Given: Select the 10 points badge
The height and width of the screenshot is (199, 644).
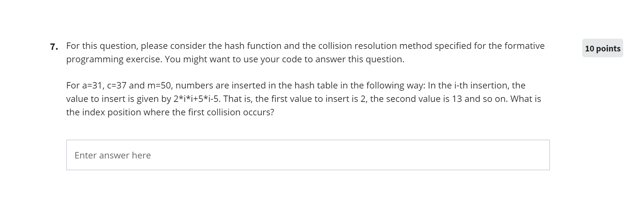Looking at the screenshot, I should (x=602, y=48).
